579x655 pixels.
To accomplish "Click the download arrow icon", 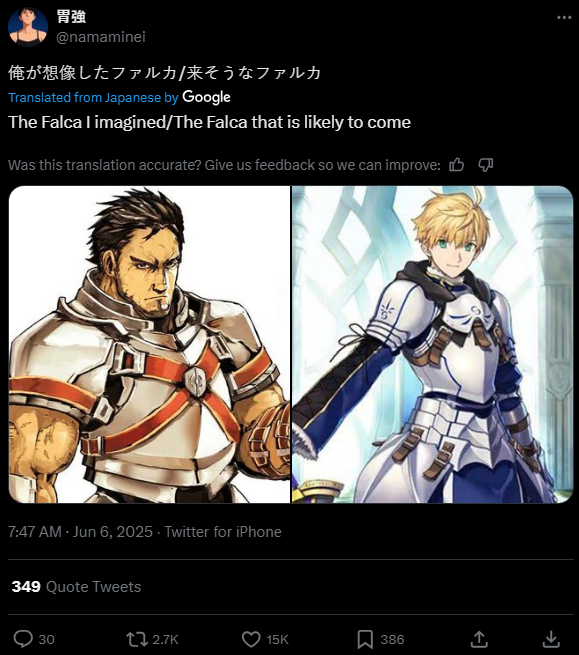I will pyautogui.click(x=551, y=639).
